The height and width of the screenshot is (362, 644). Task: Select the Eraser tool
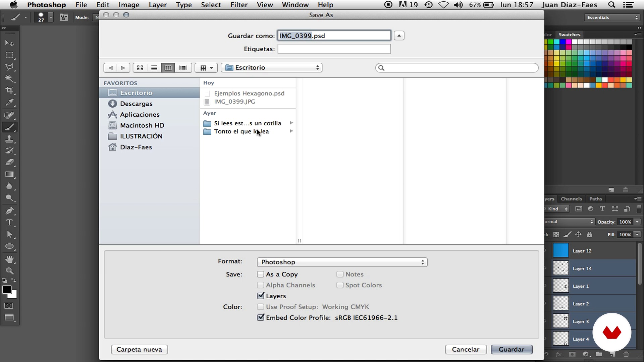click(9, 163)
